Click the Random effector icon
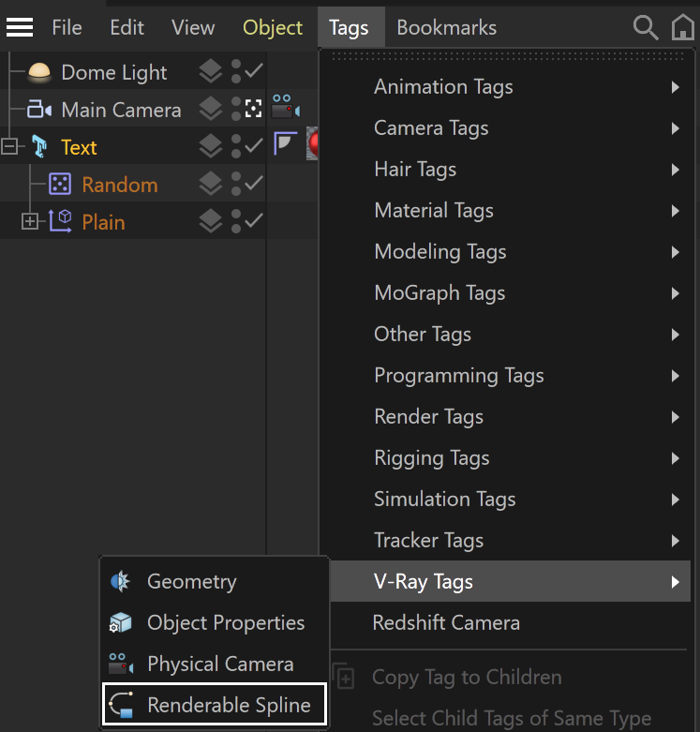This screenshot has height=732, width=700. (60, 185)
